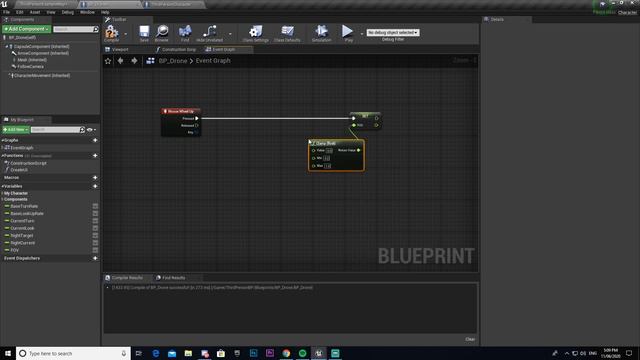Click the bookmark star icon above the graph
Screen dimensions: 640x360
pyautogui.click(x=108, y=61)
